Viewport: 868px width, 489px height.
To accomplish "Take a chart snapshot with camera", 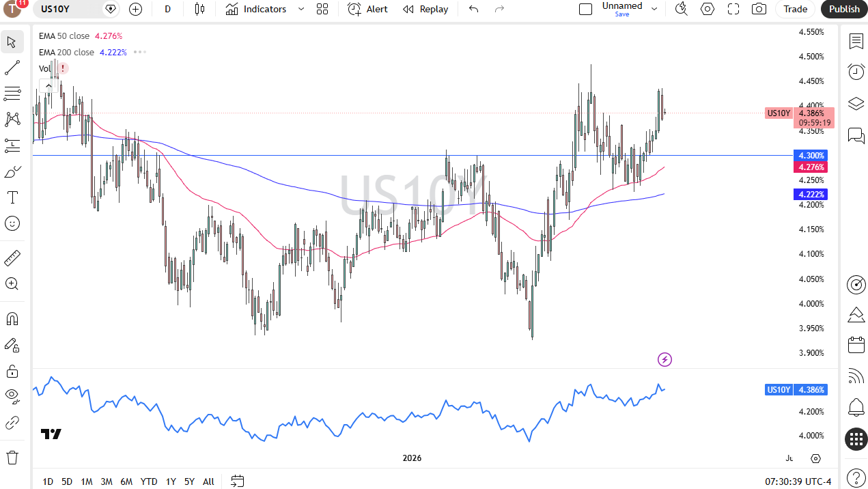I will 759,9.
